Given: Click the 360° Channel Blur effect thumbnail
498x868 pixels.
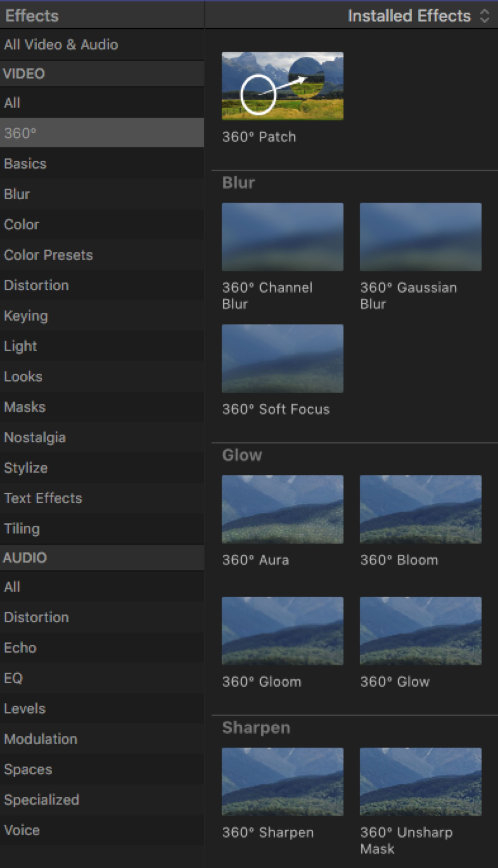Looking at the screenshot, I should pyautogui.click(x=282, y=237).
